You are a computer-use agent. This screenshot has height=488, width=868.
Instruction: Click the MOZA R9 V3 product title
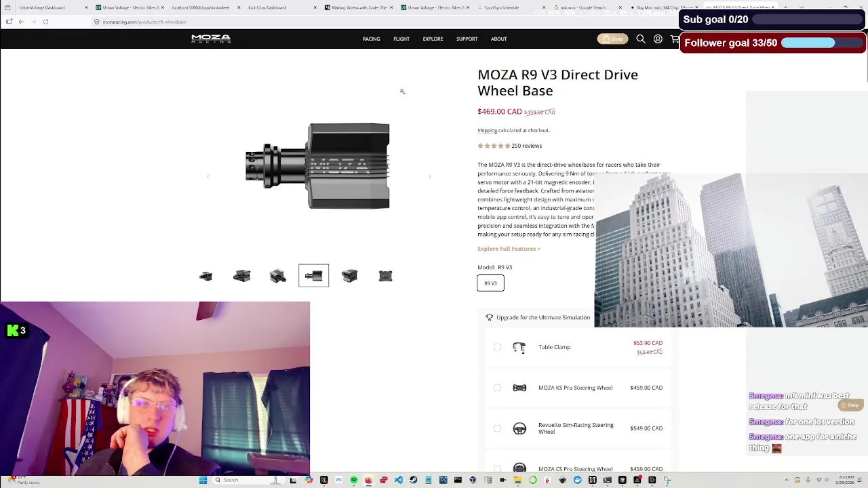[x=557, y=83]
